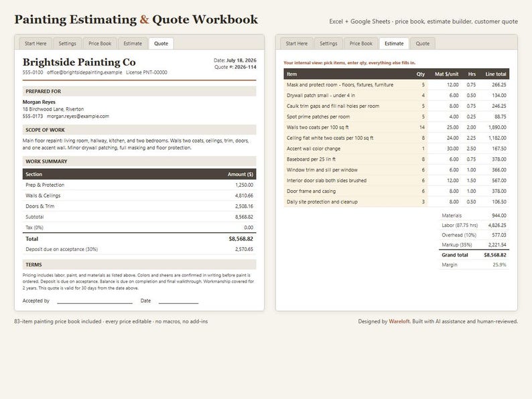Click 'Markup (35%)' summary label

tap(457, 245)
